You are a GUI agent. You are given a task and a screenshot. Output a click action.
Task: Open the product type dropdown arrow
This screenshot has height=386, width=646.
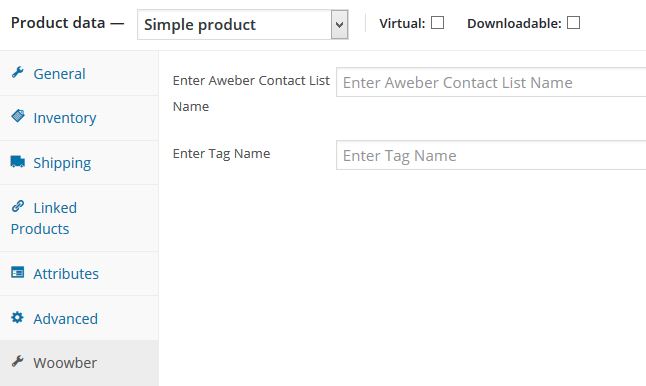click(339, 25)
